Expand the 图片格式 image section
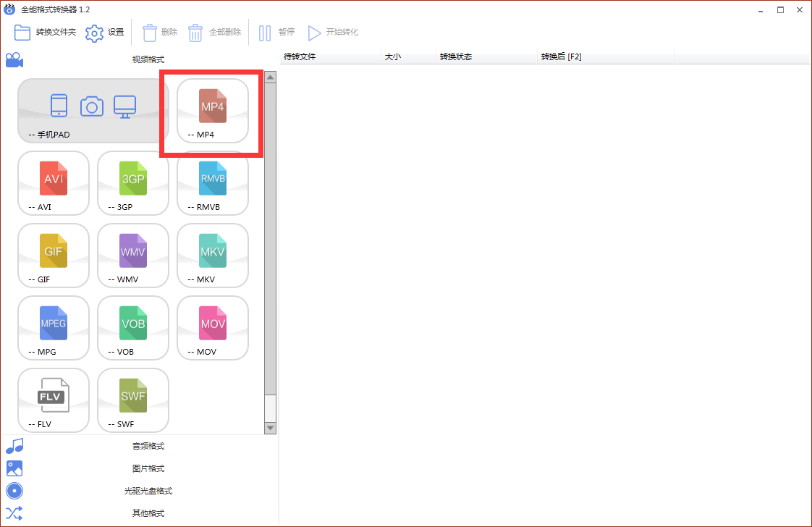This screenshot has height=527, width=812. pos(148,468)
